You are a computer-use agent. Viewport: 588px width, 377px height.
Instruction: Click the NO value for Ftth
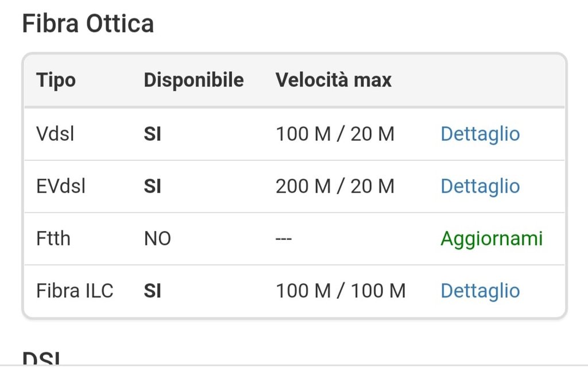157,239
